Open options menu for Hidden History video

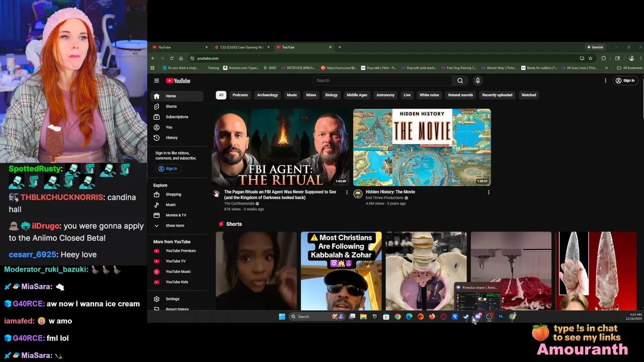(489, 192)
